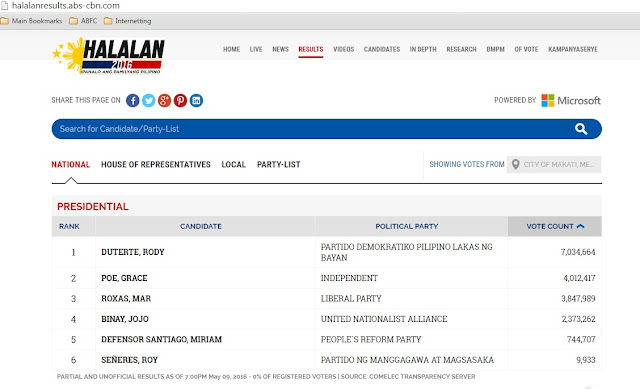Sort by Candidate column header

pos(201,226)
